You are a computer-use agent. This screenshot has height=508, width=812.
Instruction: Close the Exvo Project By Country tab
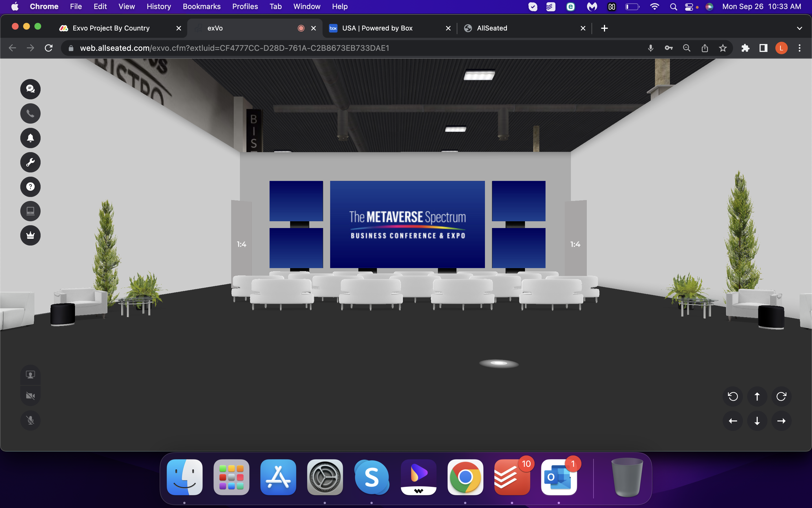[x=179, y=28]
